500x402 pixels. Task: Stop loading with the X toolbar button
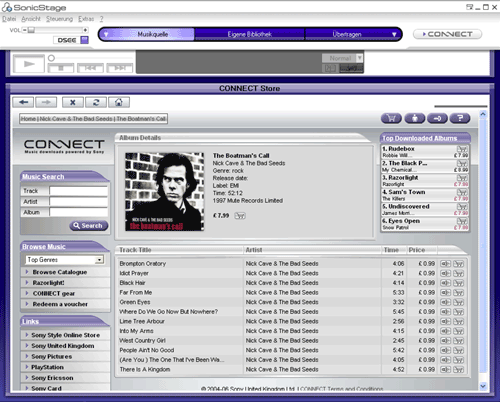(72, 102)
